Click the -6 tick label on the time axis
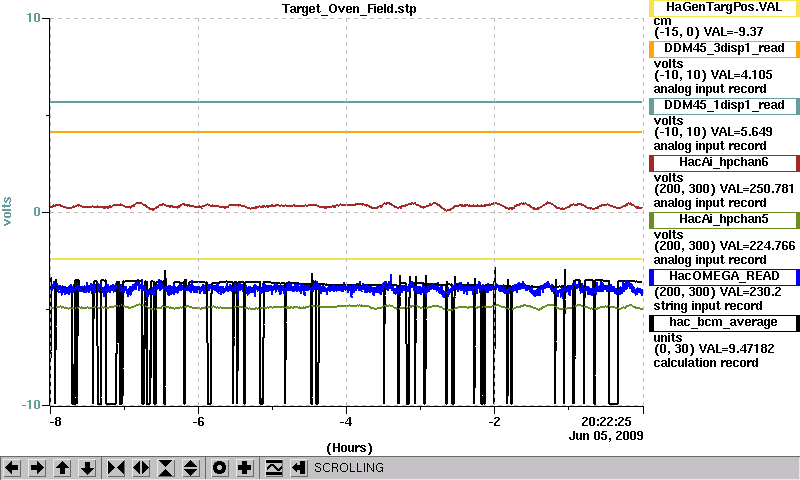Viewport: 800px width, 480px height. click(198, 422)
